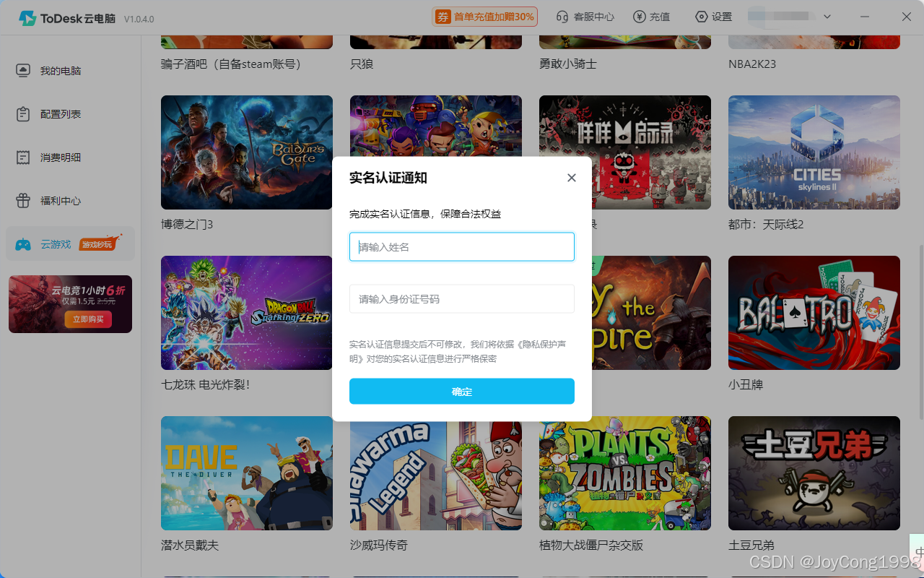Focus the 请输入姓名 name field
The width and height of the screenshot is (924, 578).
click(x=462, y=247)
